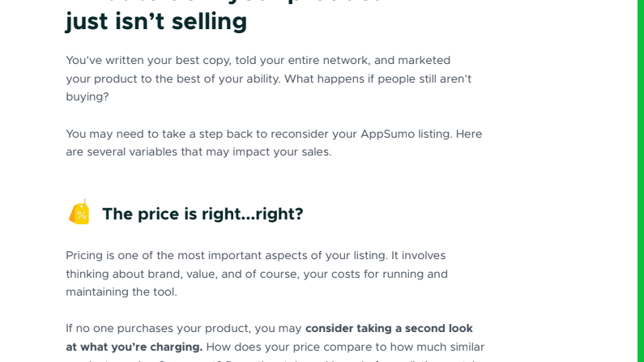The height and width of the screenshot is (362, 644).
Task: Click the 'maintaining the tool.' line
Action: pyautogui.click(x=122, y=292)
